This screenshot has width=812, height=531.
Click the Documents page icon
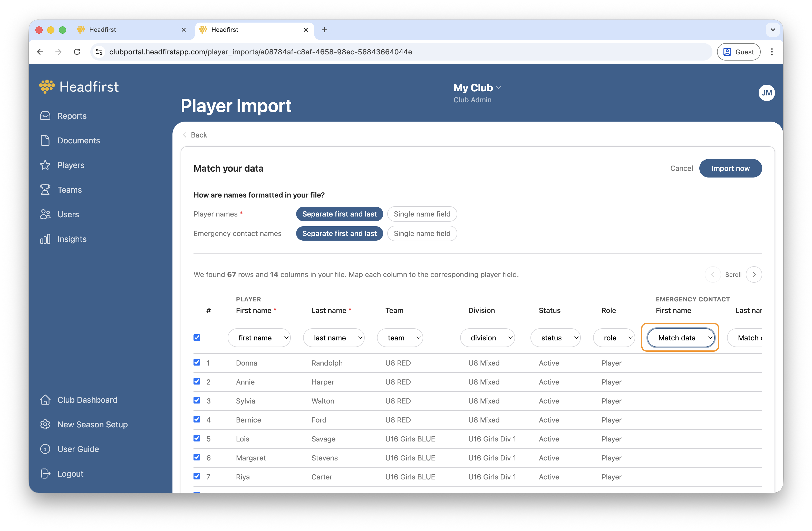point(45,141)
